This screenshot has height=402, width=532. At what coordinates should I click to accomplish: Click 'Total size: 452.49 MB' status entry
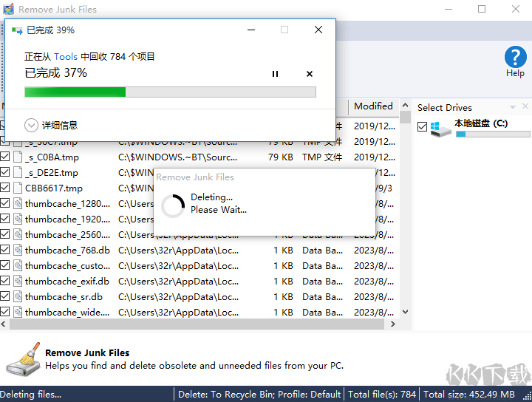[469, 394]
